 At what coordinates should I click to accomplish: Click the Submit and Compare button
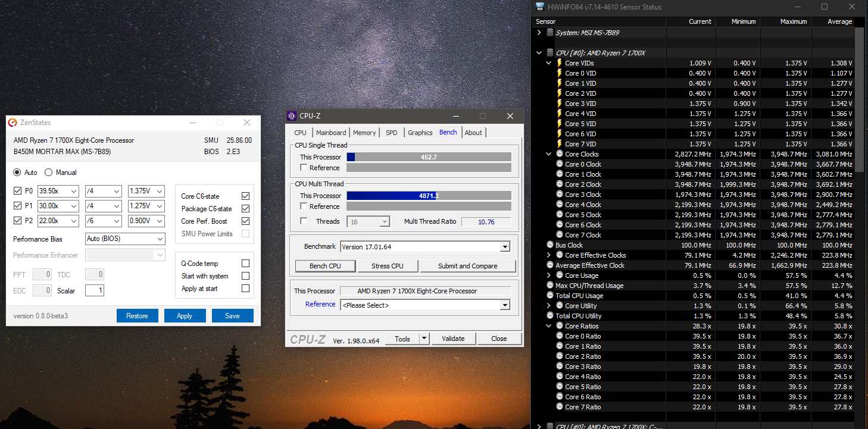pos(468,266)
